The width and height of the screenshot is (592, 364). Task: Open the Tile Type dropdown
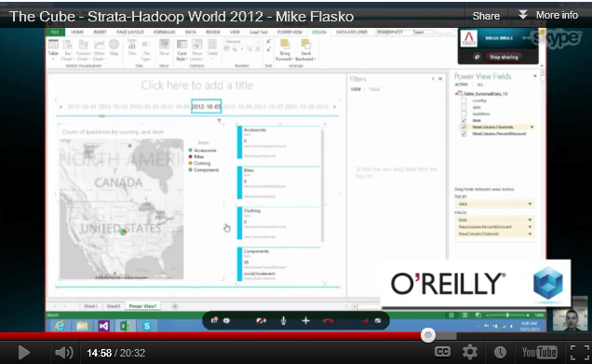[146, 50]
